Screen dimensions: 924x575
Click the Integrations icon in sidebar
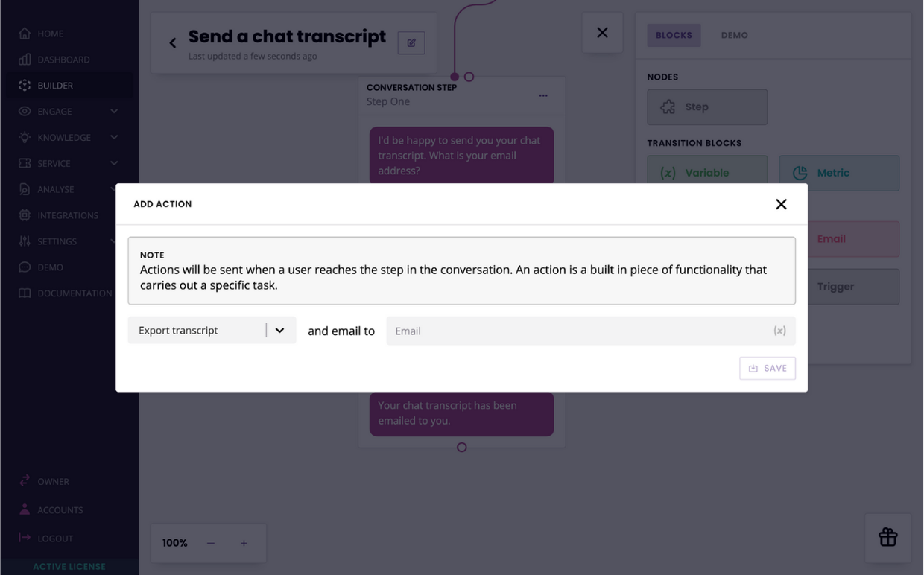(25, 215)
